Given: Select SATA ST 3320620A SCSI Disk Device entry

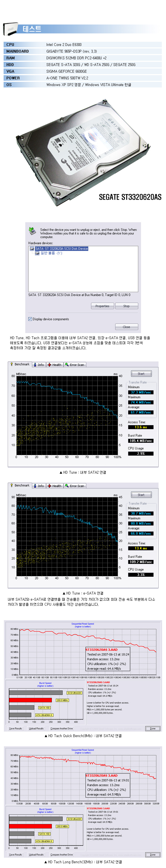Looking at the screenshot, I should [x=62, y=249].
